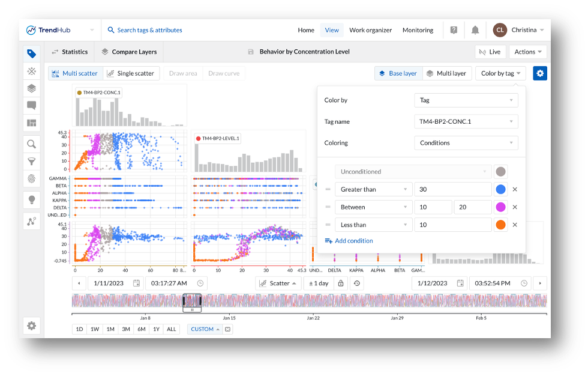
Task: Click the fingerprint icon in sidebar
Action: [x=32, y=178]
